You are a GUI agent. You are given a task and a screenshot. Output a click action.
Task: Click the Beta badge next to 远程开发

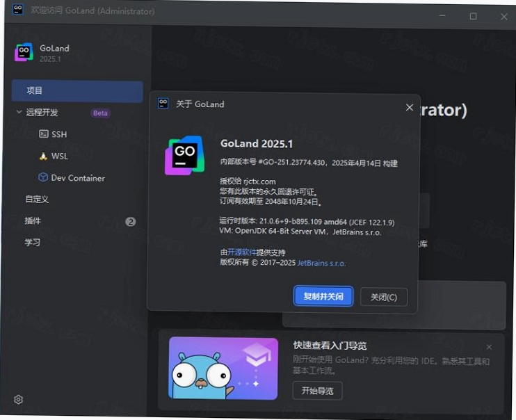pos(100,113)
